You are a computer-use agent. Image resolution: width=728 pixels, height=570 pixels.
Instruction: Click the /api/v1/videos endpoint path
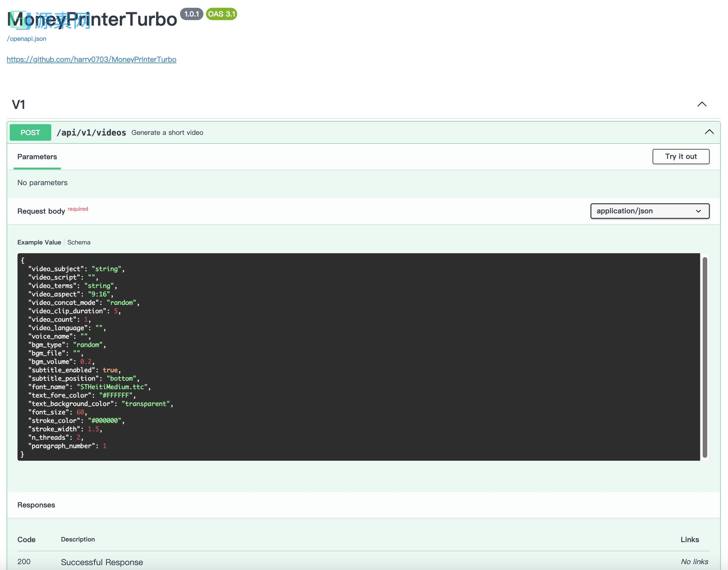91,133
